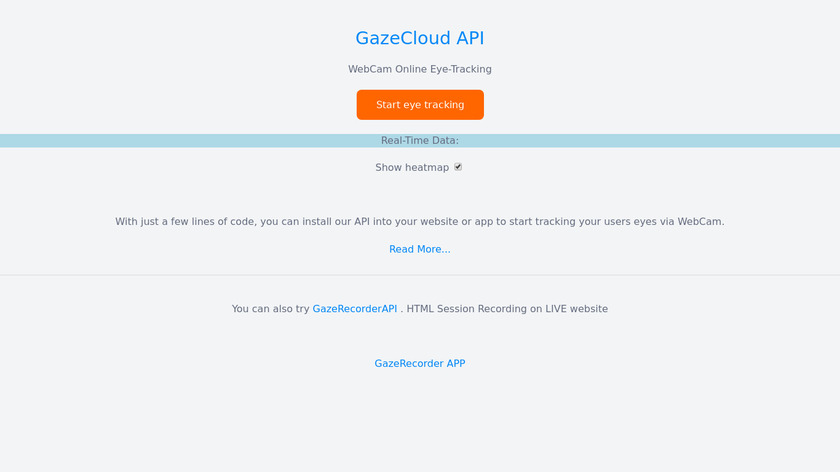Screen dimensions: 840x472
Task: Open the GazeRecorder APP link
Action: click(419, 363)
